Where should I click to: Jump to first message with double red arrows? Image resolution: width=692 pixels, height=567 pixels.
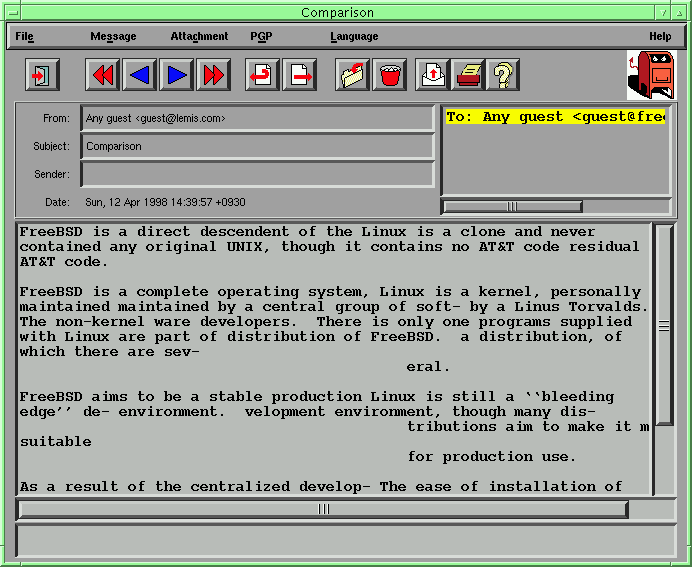[x=102, y=75]
